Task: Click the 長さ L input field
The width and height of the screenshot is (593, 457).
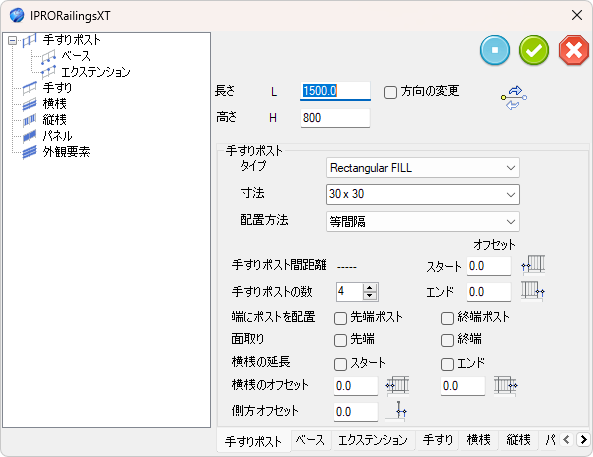Action: [335, 91]
